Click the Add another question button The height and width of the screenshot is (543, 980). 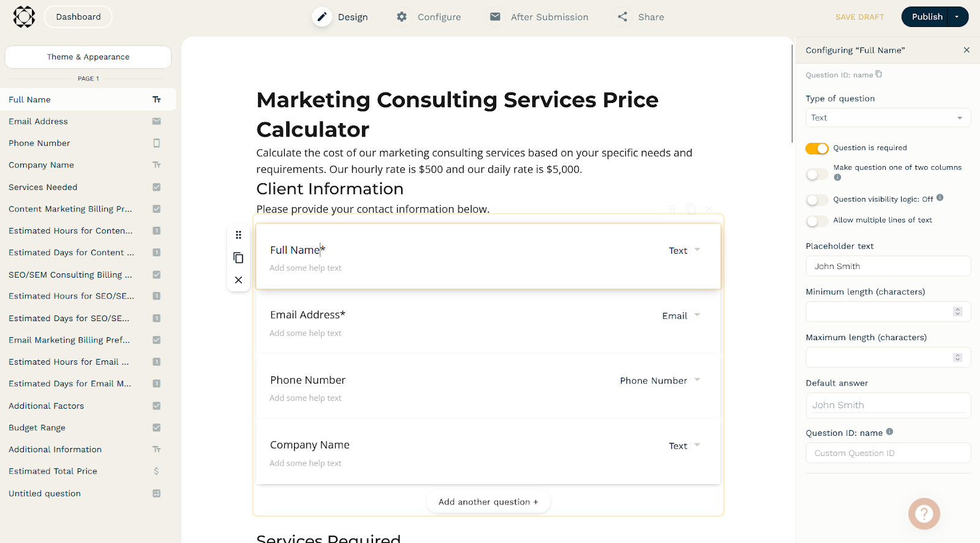pos(488,501)
